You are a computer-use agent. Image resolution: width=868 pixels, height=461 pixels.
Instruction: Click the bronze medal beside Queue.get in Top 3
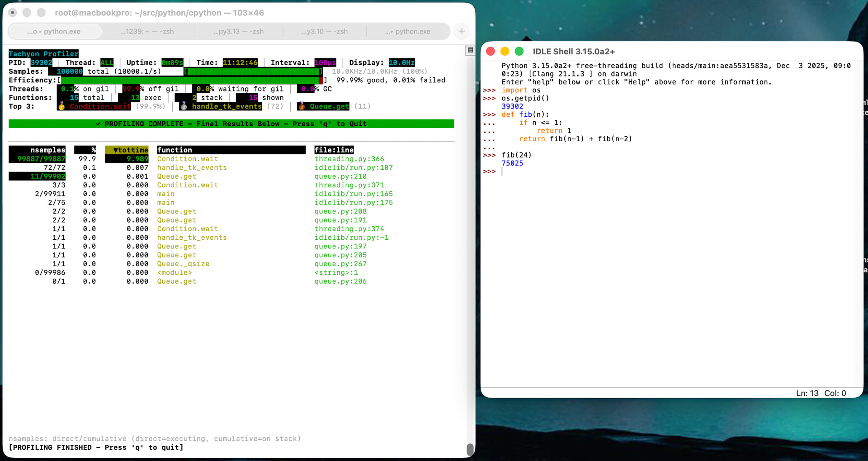coord(302,106)
